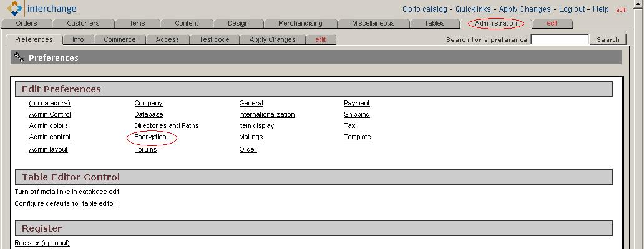Open the Orders main tab

point(26,24)
